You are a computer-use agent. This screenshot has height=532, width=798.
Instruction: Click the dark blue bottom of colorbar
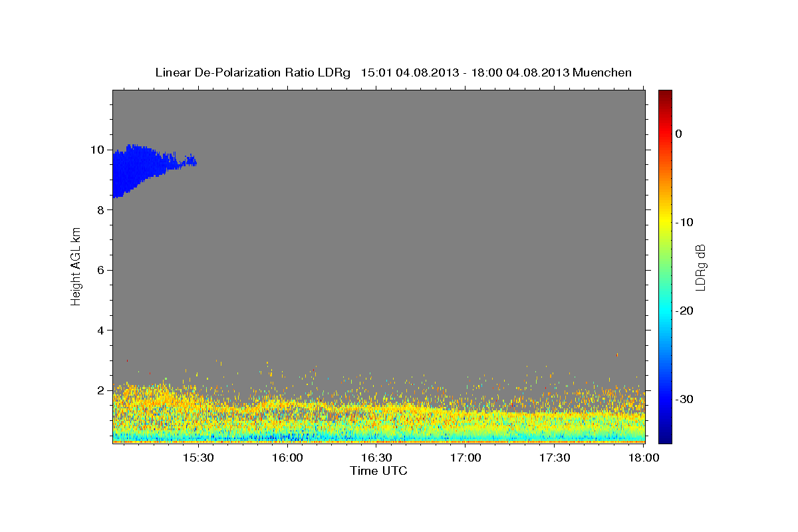click(665, 436)
